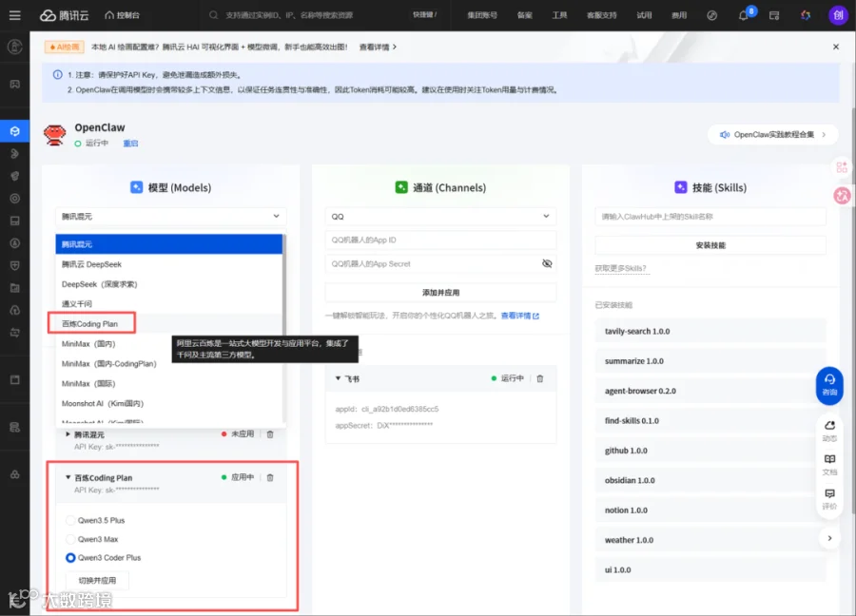This screenshot has width=856, height=616.
Task: Open the 腾讯混元 model provider dropdown
Action: tap(171, 217)
